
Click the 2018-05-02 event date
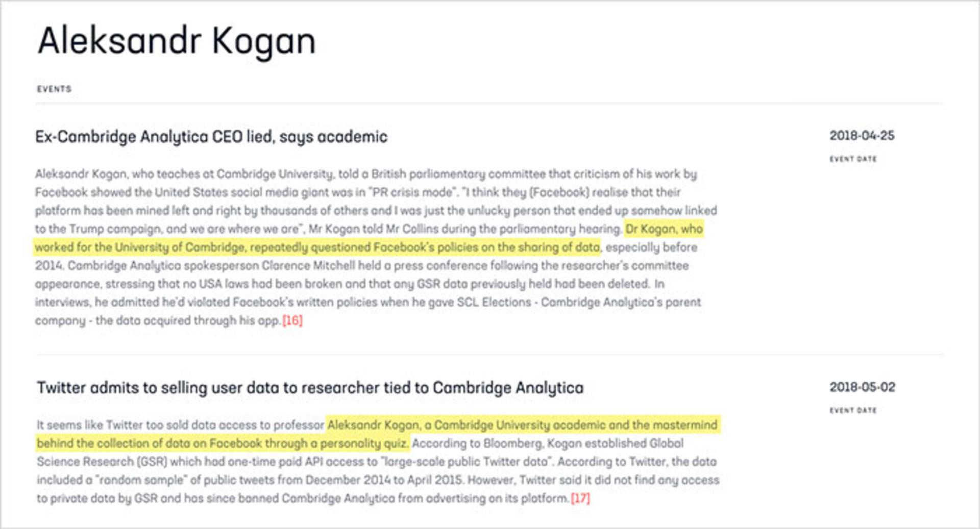tap(862, 387)
